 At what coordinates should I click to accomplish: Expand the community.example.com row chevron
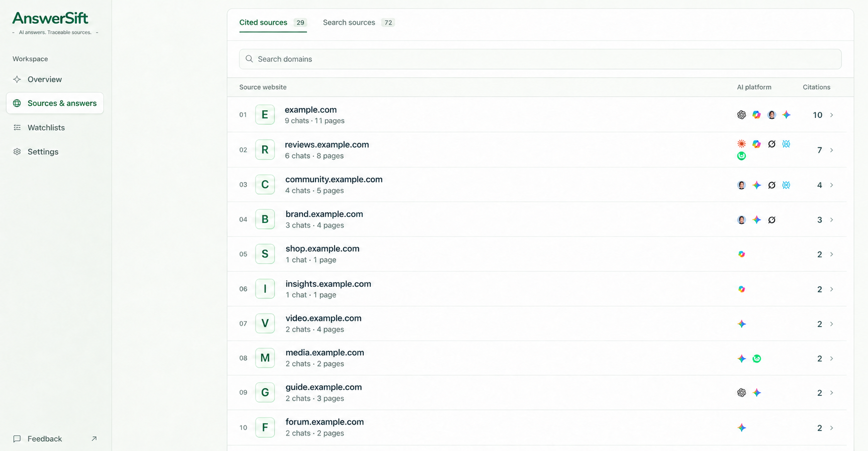click(832, 185)
